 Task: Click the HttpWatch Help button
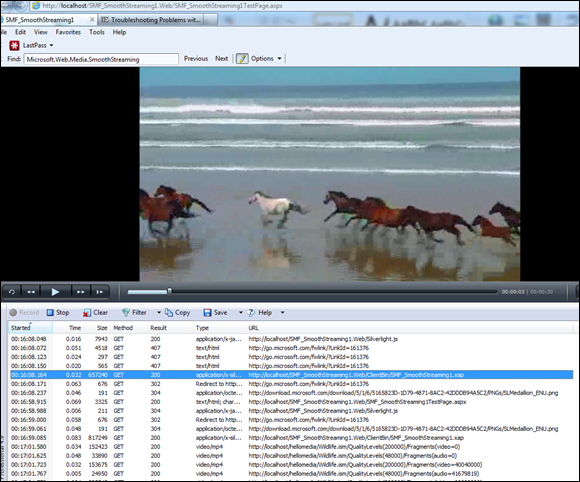coord(259,313)
